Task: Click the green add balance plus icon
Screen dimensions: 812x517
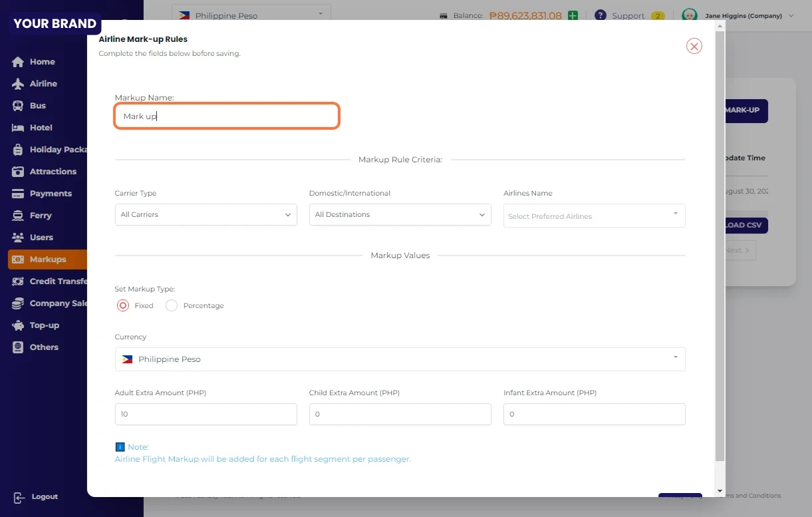Action: (573, 15)
